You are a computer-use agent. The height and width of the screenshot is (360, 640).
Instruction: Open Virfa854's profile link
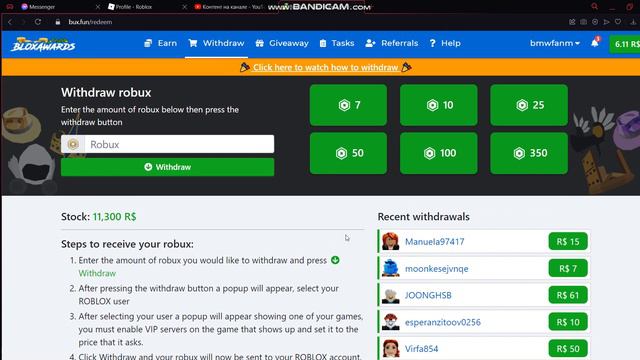[x=421, y=349]
